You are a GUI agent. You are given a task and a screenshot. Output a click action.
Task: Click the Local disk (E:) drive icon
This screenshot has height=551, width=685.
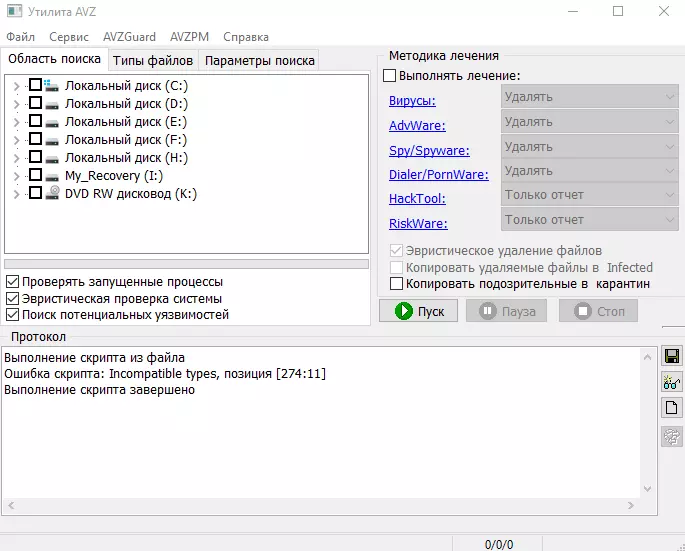52,123
